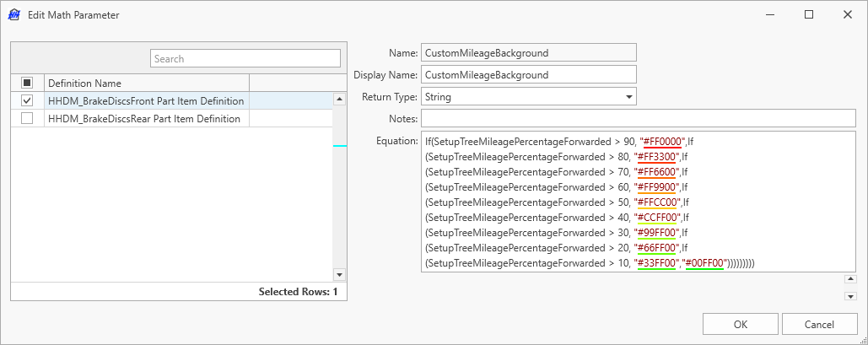Focus the Search box above the definitions
The width and height of the screenshot is (868, 345).
(x=245, y=58)
